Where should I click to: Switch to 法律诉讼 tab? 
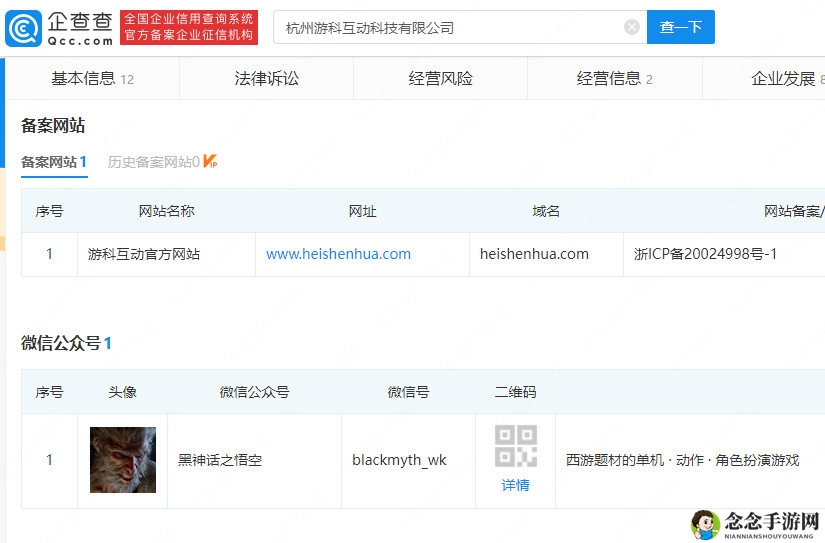point(266,78)
